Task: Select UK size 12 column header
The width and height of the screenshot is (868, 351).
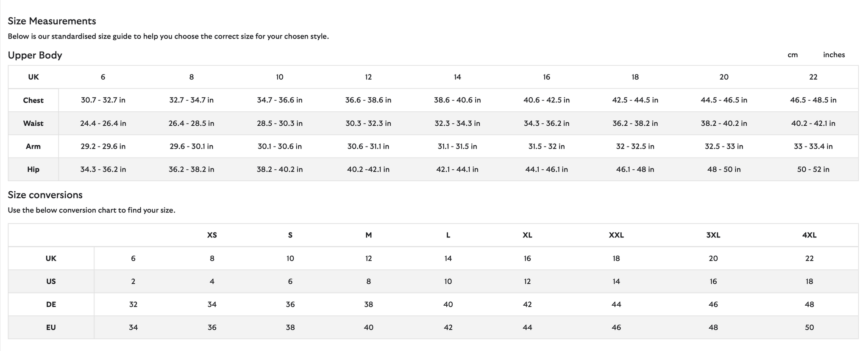Action: (x=368, y=77)
